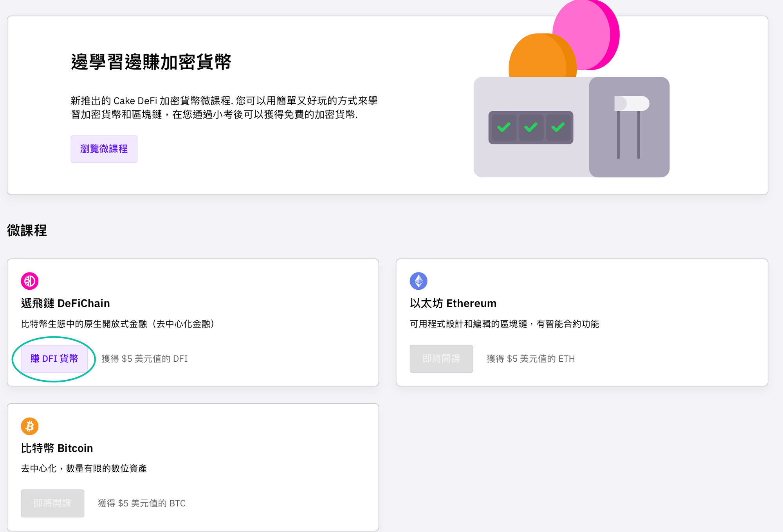Open the 以太坊 Ethereum course title

coord(453,303)
